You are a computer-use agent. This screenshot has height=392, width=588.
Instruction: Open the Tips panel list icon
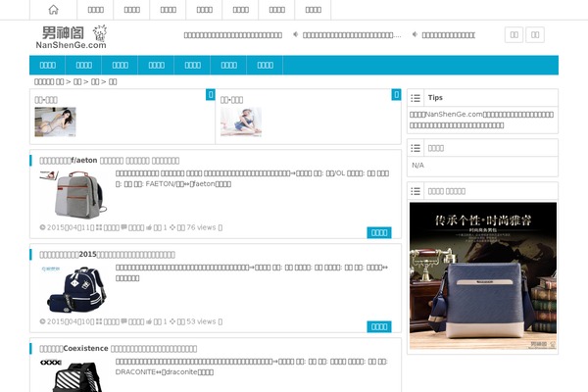tap(416, 98)
